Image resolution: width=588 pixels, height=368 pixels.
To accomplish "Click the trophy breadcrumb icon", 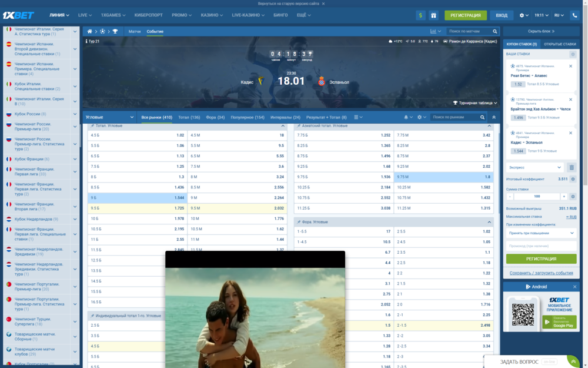I will click(115, 32).
